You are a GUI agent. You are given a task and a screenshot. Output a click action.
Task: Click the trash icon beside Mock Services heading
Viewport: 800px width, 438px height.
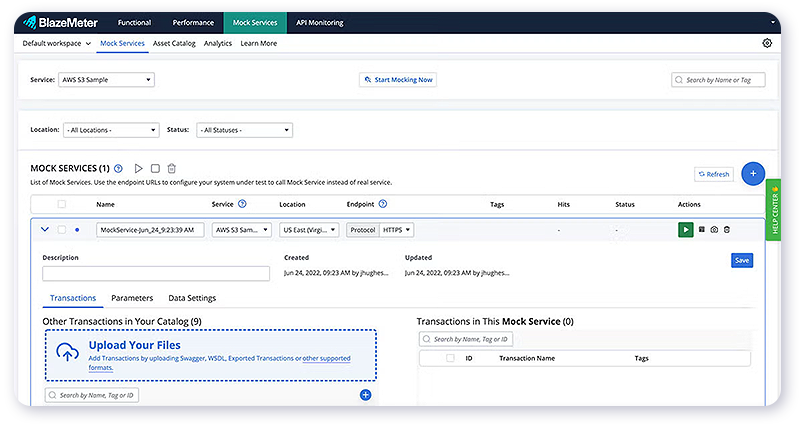click(x=171, y=169)
